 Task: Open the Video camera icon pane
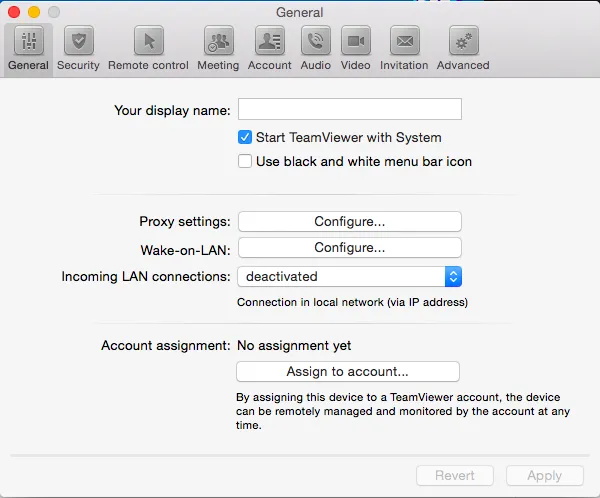355,42
